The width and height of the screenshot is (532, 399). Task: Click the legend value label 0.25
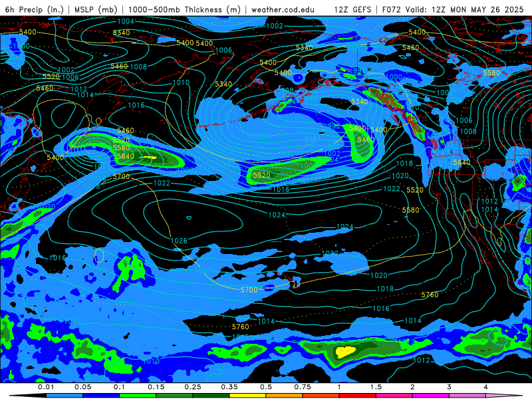pos(193,387)
